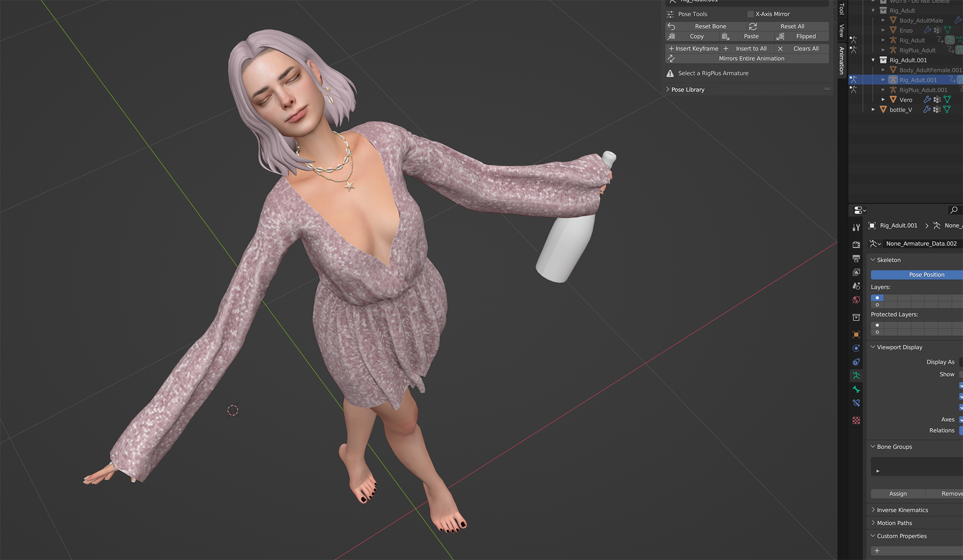The width and height of the screenshot is (963, 560).
Task: Click the None_Armature_Data.002 name field
Action: coord(923,244)
